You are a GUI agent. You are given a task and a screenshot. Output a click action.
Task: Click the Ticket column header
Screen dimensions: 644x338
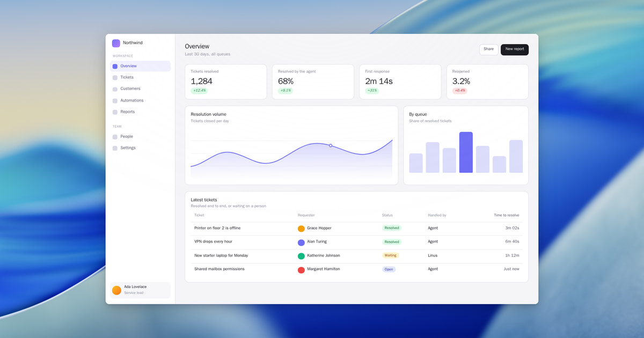click(x=199, y=215)
